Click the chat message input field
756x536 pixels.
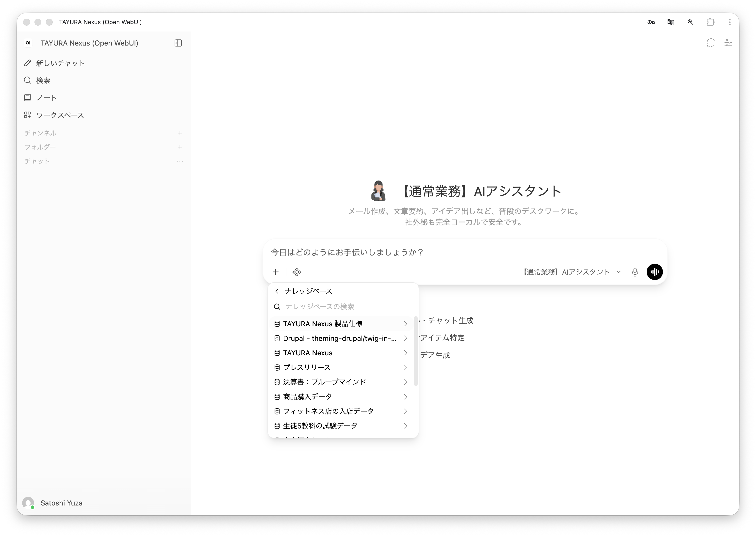click(x=465, y=252)
